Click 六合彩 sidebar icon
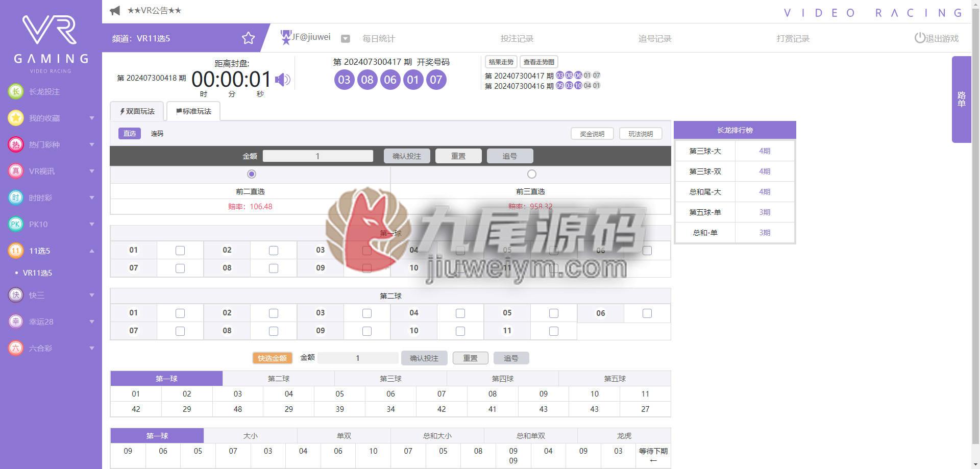Screen dimensions: 980x469 click(x=16, y=348)
